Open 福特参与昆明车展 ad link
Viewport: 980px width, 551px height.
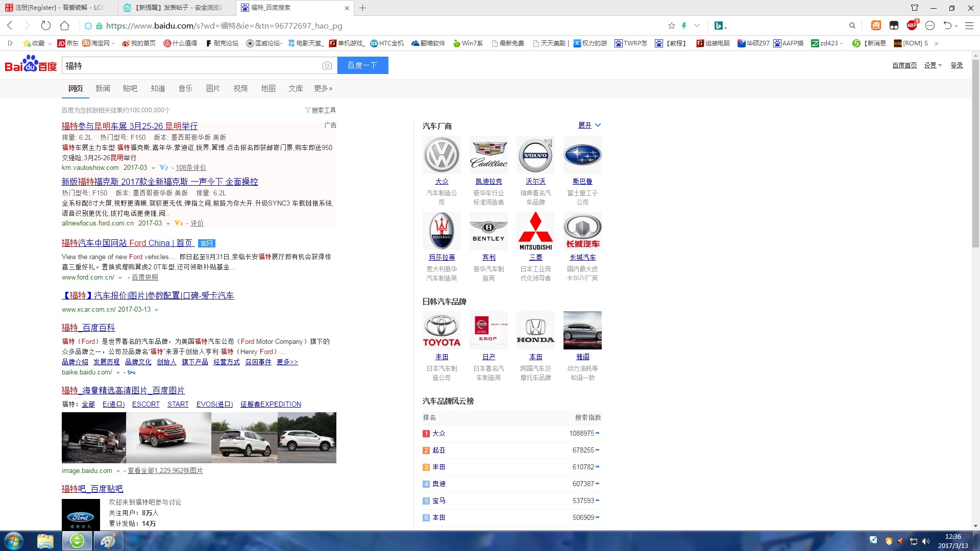pyautogui.click(x=130, y=126)
